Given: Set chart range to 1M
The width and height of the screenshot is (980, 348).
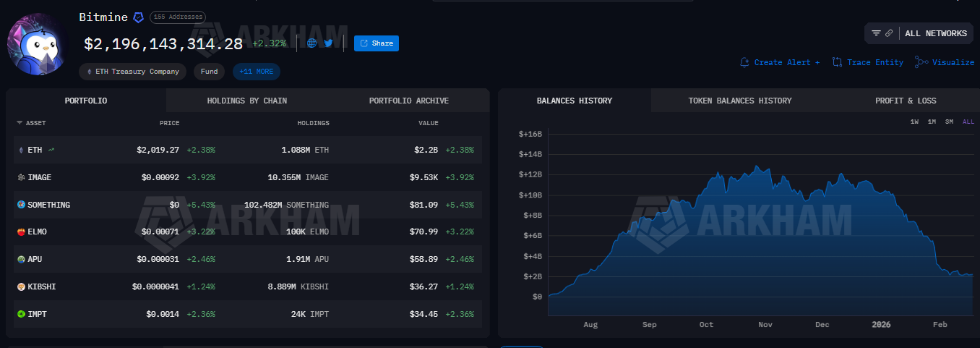Looking at the screenshot, I should pos(932,122).
